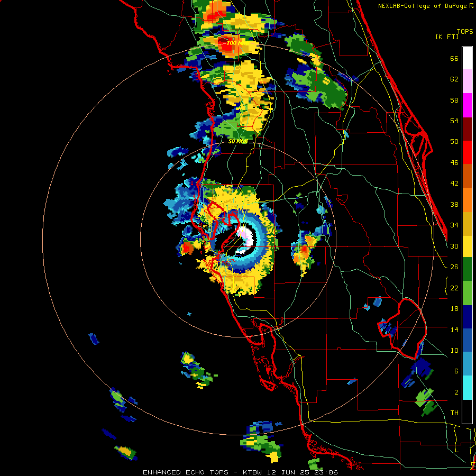Click the 50 NMI range ring label
Screen dimensions: 476x476
click(238, 141)
